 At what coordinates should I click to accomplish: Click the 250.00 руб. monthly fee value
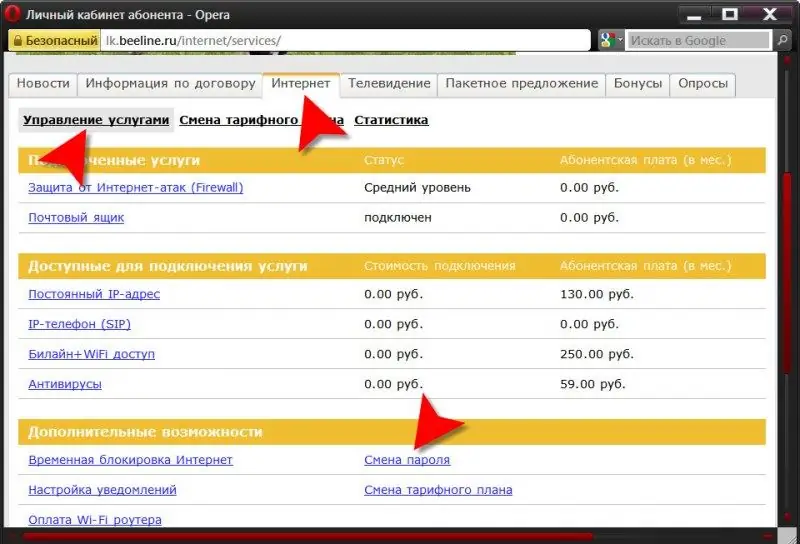tap(597, 354)
